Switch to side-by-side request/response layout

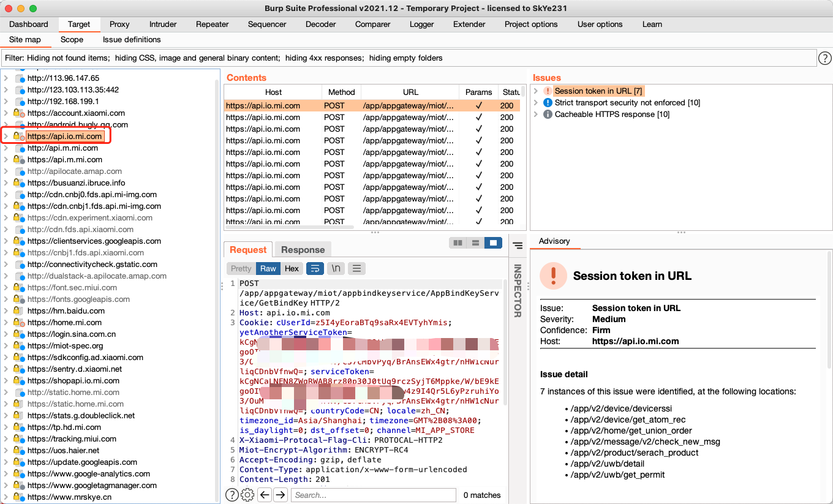[458, 243]
